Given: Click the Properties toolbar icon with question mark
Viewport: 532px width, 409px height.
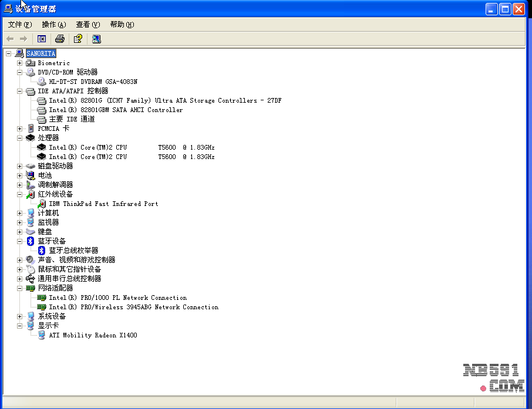Looking at the screenshot, I should (x=78, y=39).
